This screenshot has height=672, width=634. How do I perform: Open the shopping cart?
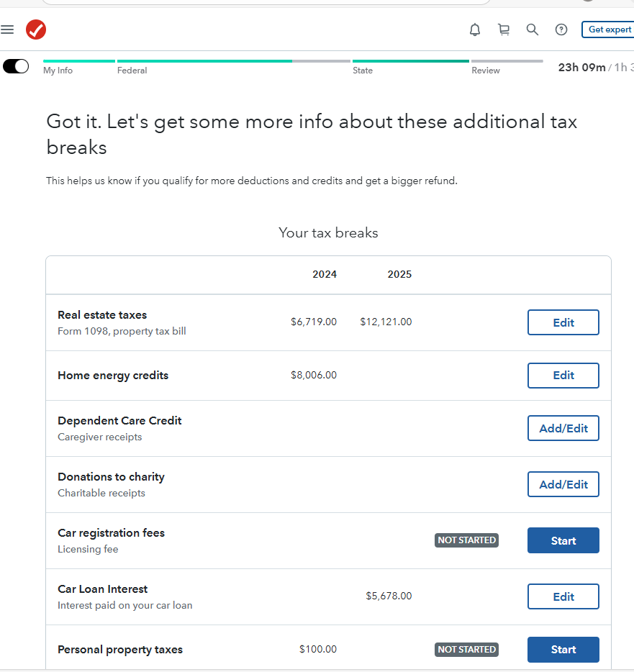(504, 29)
